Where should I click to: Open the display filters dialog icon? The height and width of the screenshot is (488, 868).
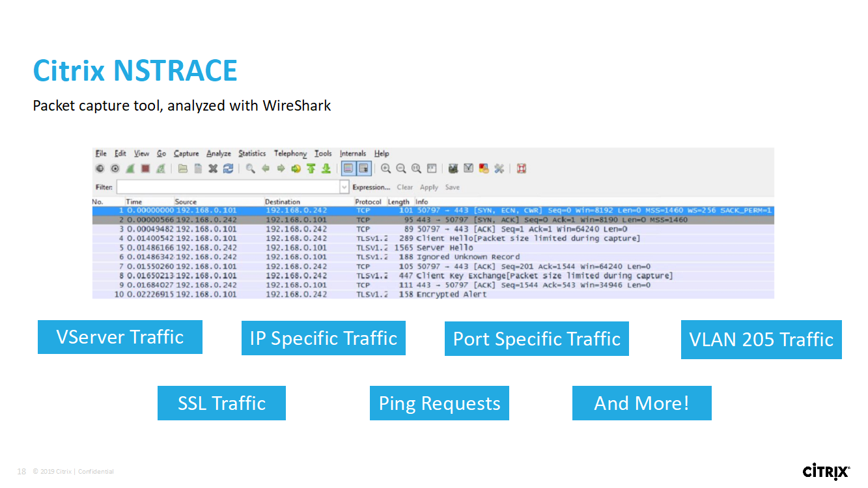(x=468, y=169)
